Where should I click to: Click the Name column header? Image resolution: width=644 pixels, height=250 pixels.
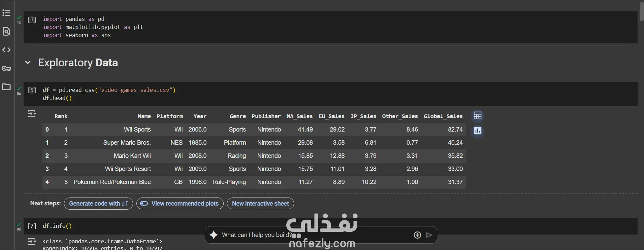pos(144,116)
